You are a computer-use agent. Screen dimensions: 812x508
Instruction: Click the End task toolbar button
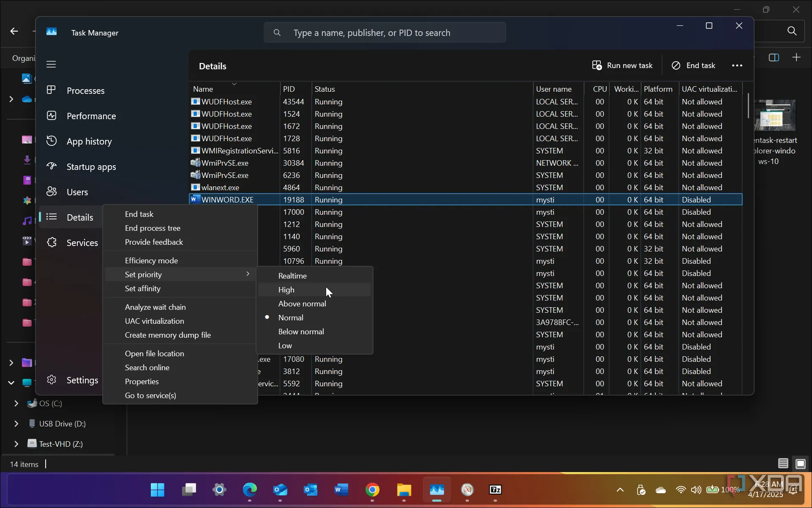[693, 66]
